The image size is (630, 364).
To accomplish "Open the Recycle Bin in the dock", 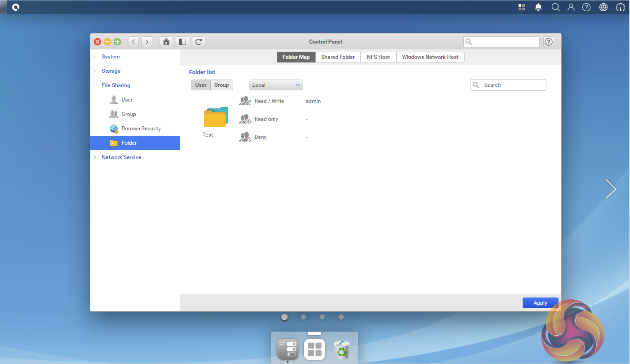I will (342, 350).
